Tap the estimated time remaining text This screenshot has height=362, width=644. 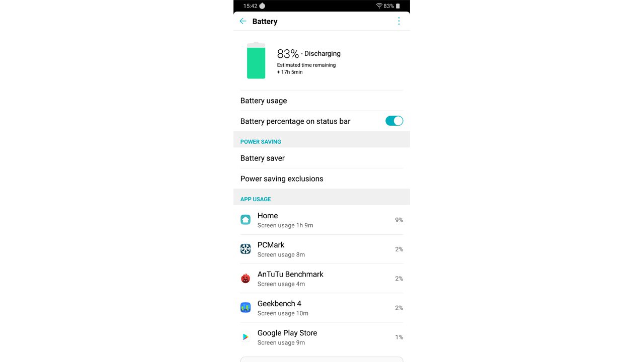[x=306, y=68]
